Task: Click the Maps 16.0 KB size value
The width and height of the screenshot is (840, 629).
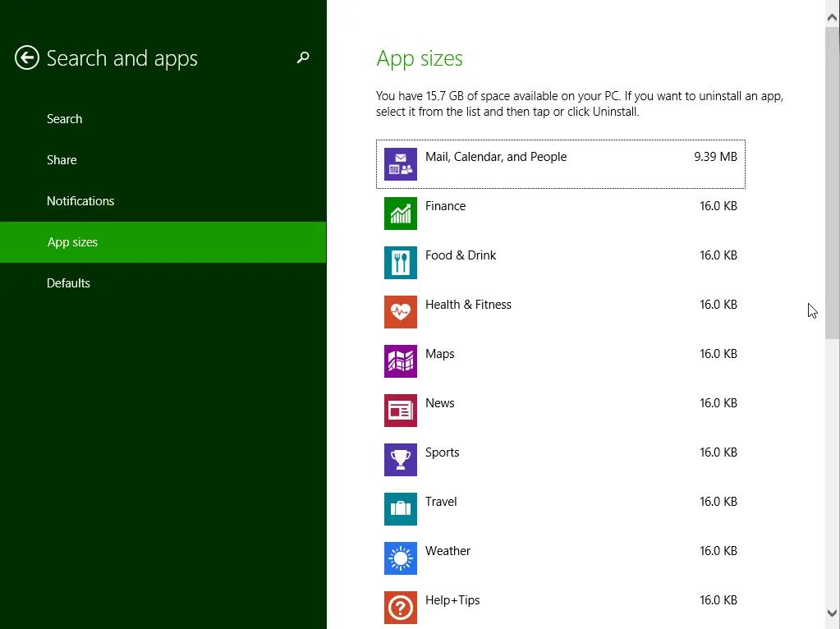Action: coord(718,354)
